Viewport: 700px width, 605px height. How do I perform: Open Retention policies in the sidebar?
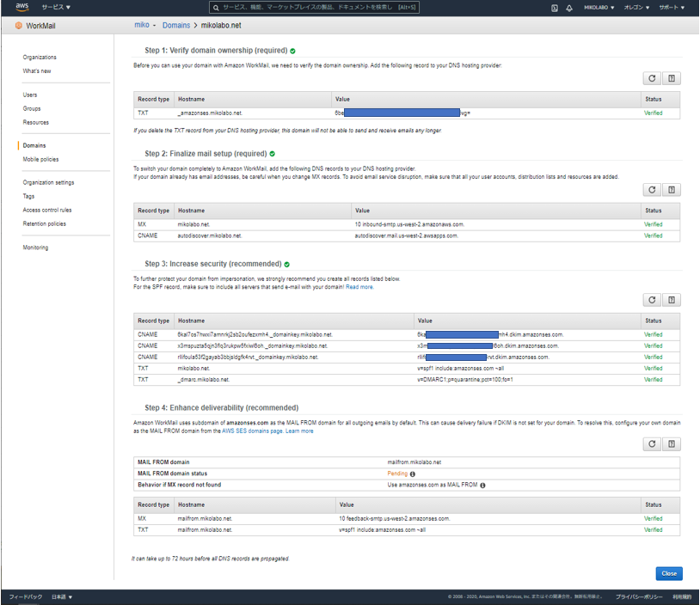click(x=44, y=224)
